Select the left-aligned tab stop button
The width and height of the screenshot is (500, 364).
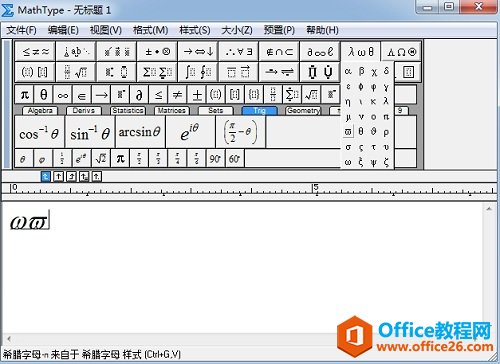(46, 176)
